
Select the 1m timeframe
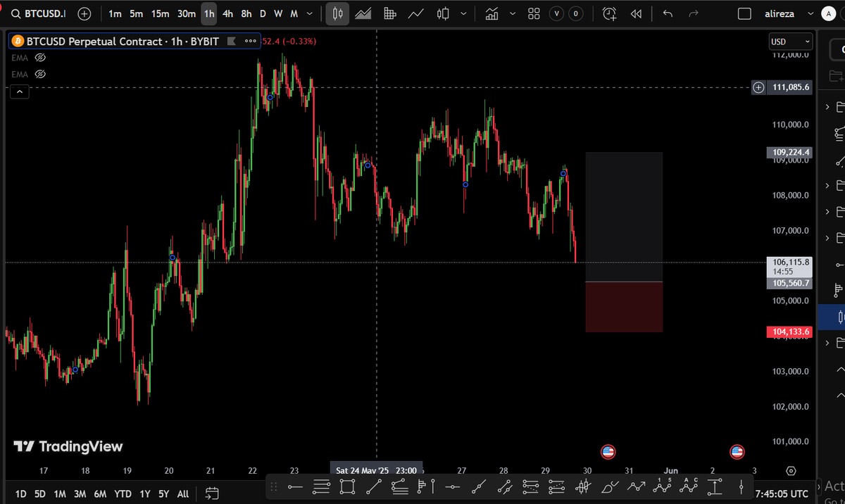coord(115,14)
